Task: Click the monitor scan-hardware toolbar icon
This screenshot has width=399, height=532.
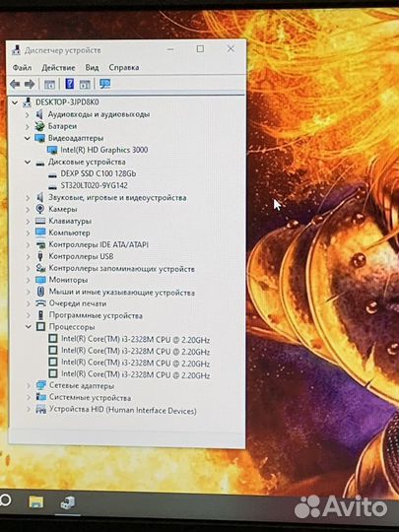Action: pos(104,84)
